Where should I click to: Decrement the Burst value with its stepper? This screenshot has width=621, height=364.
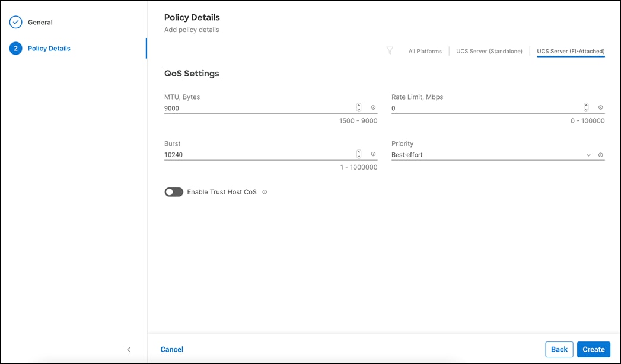[x=358, y=157]
